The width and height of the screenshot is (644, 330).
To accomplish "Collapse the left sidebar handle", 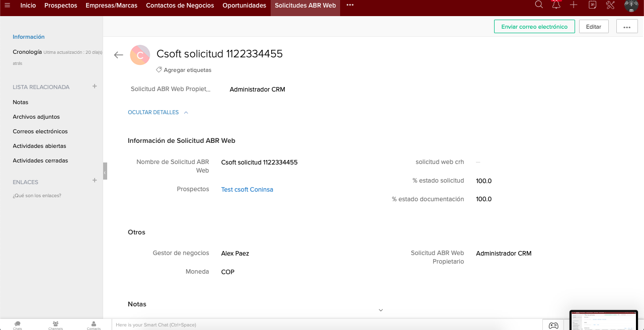I will click(105, 172).
